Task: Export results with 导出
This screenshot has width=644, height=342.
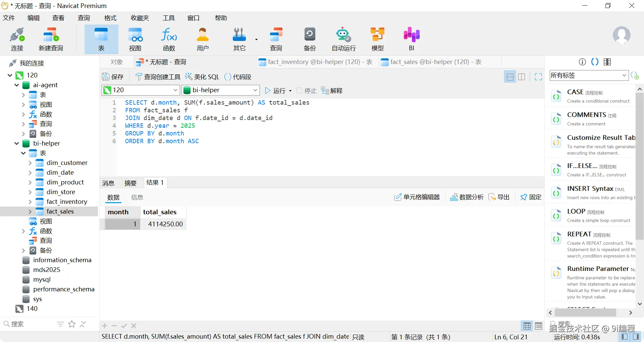Action: click(x=499, y=197)
